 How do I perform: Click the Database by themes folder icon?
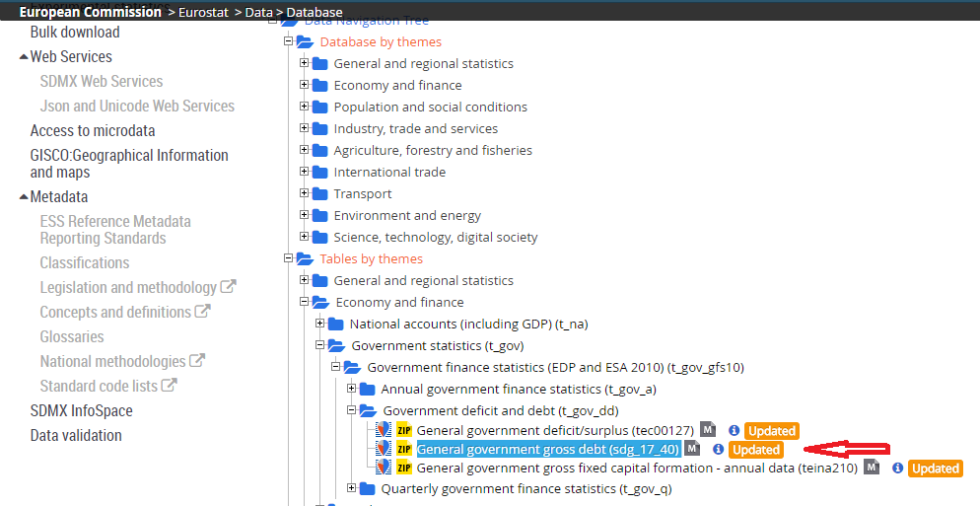tap(305, 41)
